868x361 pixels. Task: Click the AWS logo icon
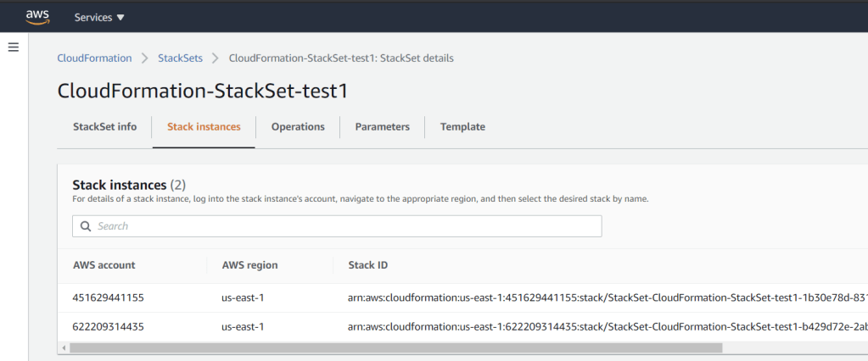click(x=37, y=17)
